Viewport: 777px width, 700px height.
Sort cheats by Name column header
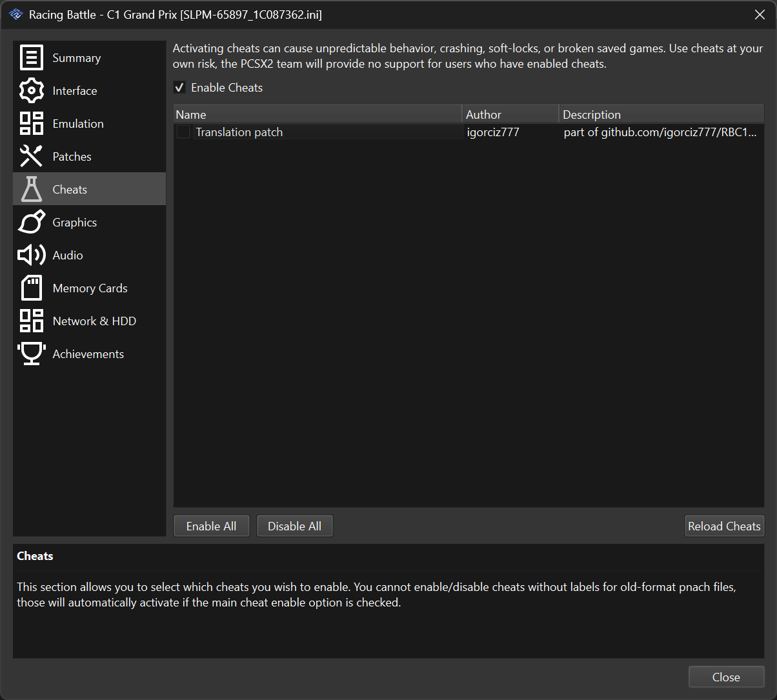tap(318, 114)
